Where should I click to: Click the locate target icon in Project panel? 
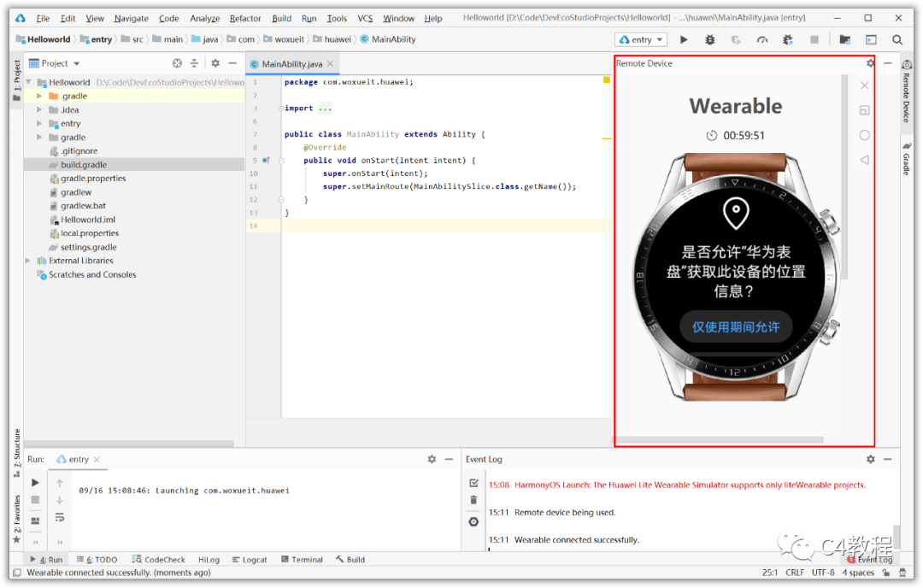point(177,63)
